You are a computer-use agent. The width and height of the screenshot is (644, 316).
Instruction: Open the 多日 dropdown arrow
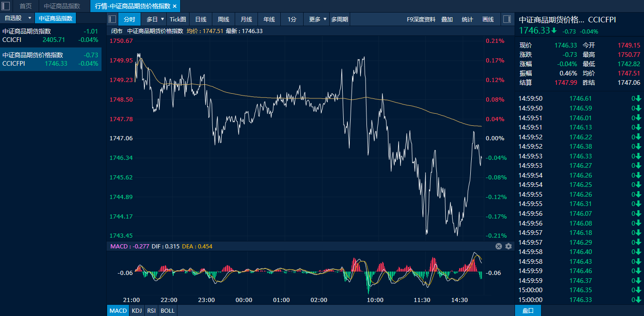(163, 19)
